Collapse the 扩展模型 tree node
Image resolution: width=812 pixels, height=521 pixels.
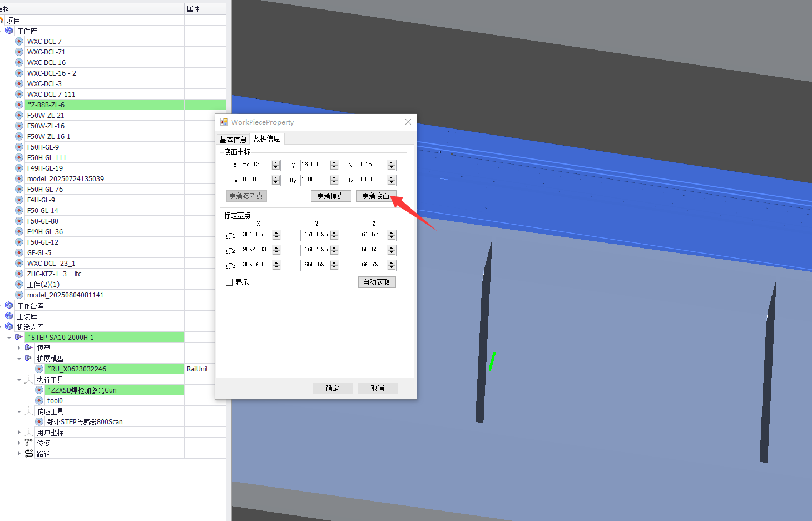19,359
